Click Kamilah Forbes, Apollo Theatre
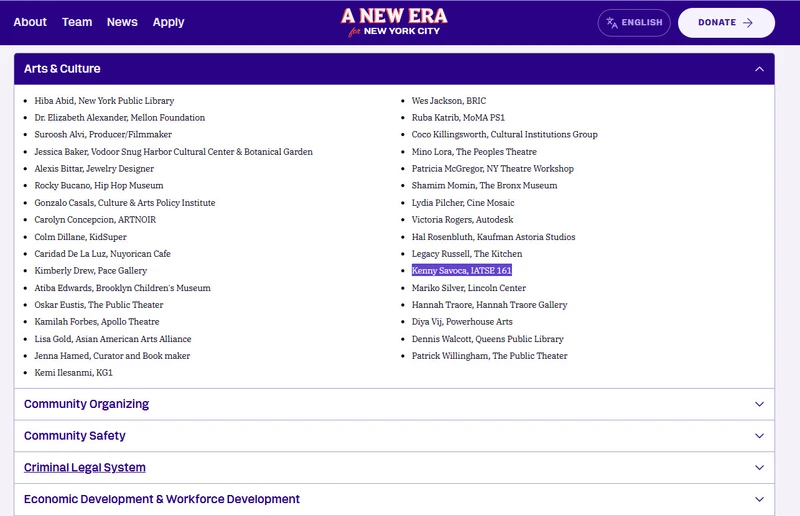The height and width of the screenshot is (516, 800). pyautogui.click(x=96, y=322)
